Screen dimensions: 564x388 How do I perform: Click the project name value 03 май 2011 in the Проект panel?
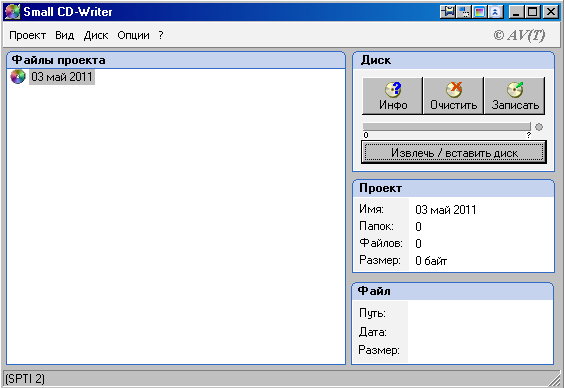[446, 210]
